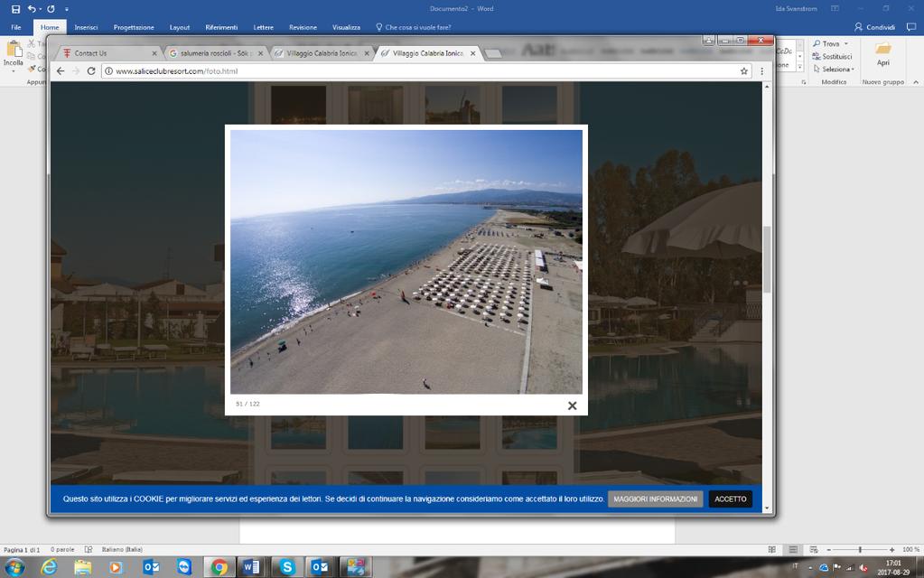Screen dimensions: 924x578
Task: Switch to the inactive Villaggio Calabria Ionica tab
Action: point(322,53)
